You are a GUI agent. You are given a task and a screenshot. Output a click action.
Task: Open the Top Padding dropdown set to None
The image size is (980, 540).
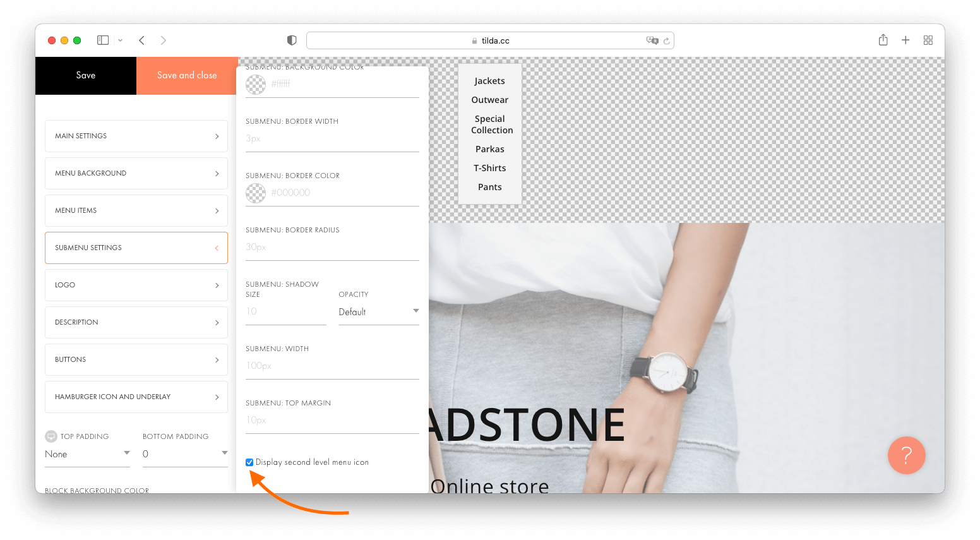[87, 454]
